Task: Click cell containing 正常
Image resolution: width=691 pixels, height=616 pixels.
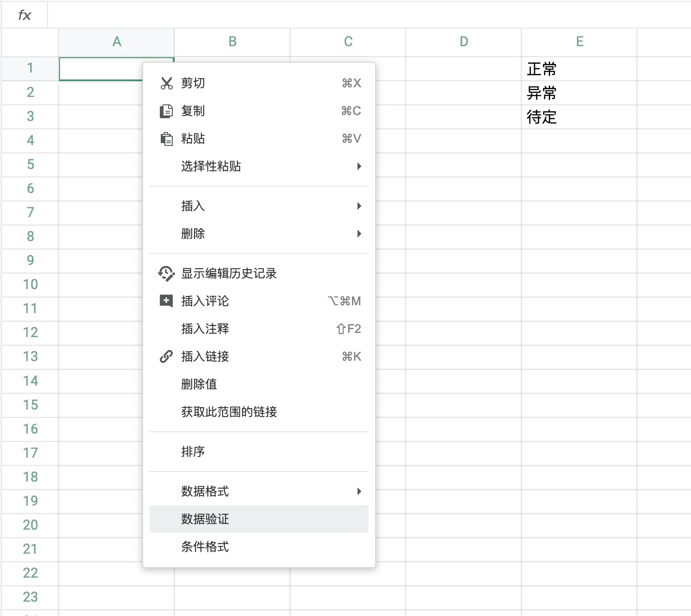Action: pos(579,69)
